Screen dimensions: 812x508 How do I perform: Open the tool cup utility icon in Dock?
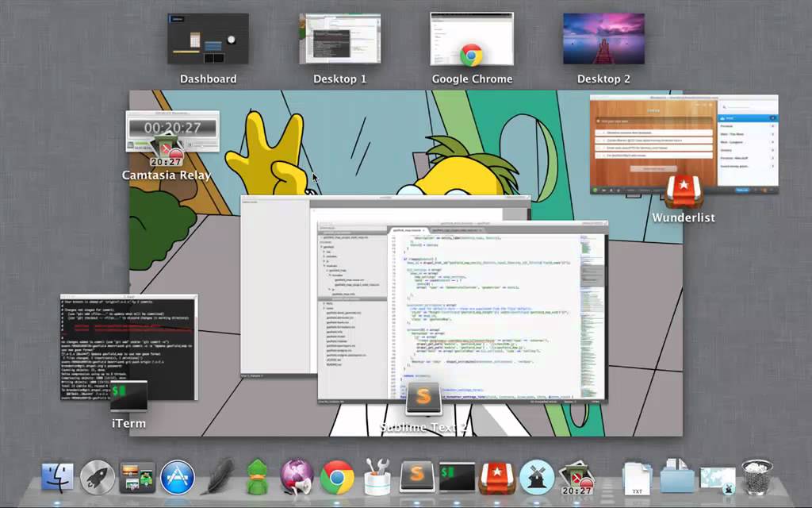point(377,476)
